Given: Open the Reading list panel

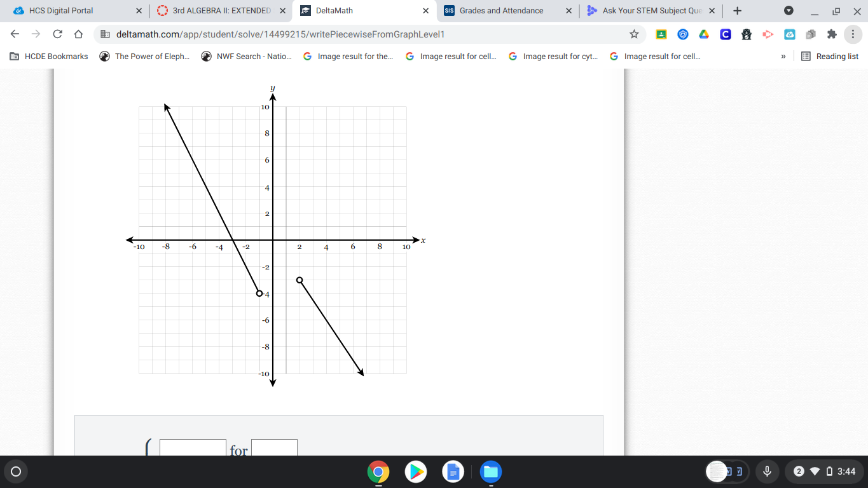Looking at the screenshot, I should [830, 56].
